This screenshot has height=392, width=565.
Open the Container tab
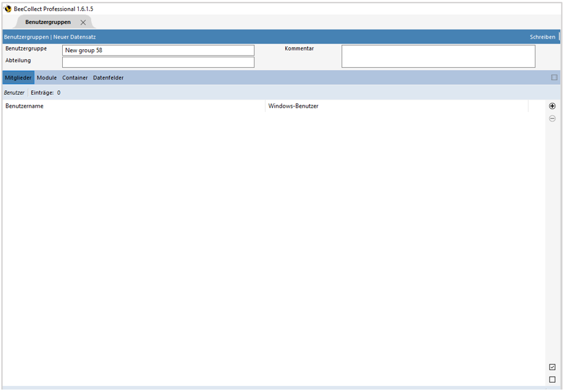tap(75, 78)
